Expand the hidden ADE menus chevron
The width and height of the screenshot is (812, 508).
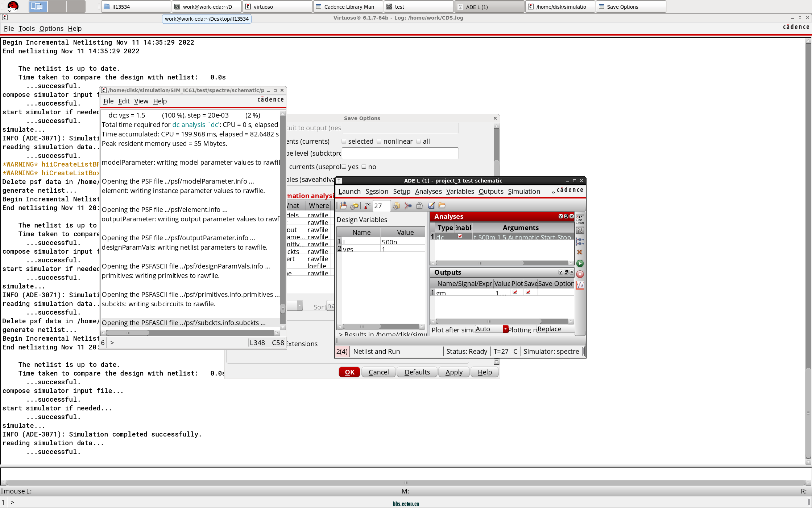coord(553,192)
